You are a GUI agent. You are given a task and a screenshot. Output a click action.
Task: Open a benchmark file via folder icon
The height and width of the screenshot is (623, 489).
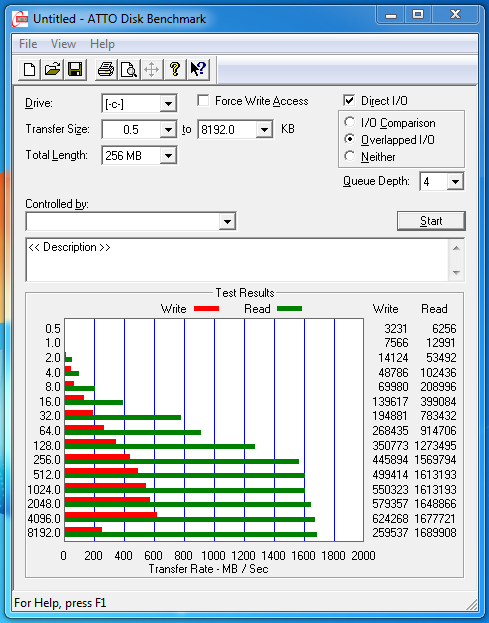52,70
